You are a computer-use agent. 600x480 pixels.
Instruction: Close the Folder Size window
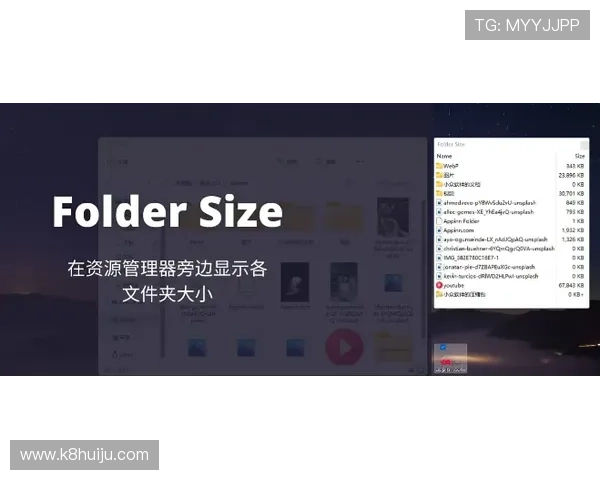584,145
